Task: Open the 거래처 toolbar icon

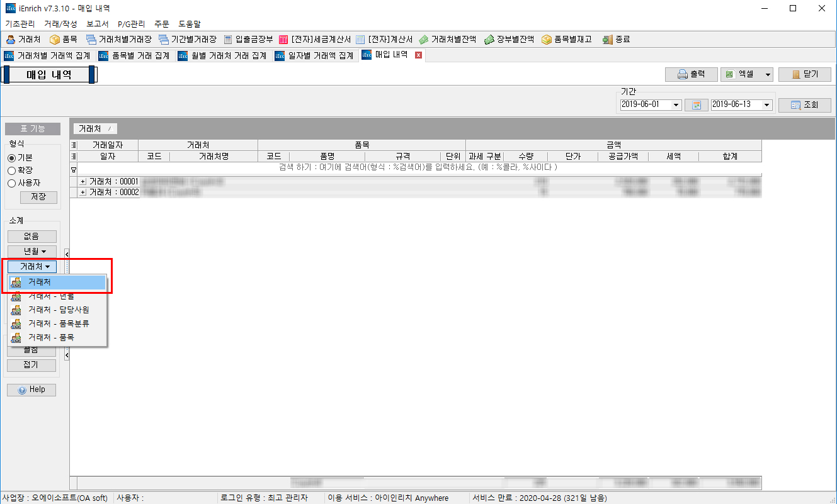Action: coord(10,40)
